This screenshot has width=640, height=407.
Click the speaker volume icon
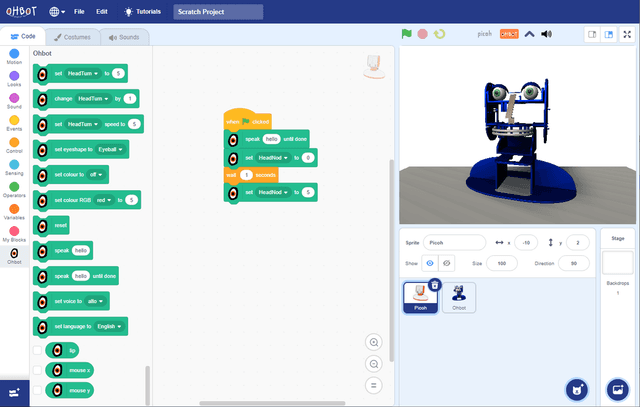(546, 33)
